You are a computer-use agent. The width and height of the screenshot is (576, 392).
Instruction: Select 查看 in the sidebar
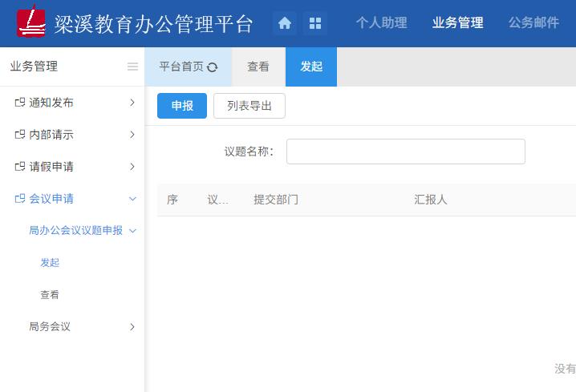click(x=50, y=295)
